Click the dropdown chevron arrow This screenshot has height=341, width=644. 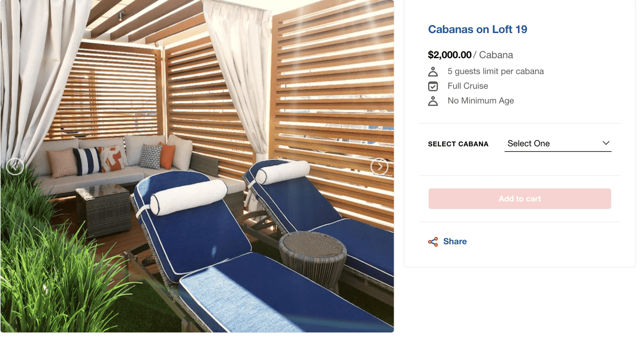point(606,143)
